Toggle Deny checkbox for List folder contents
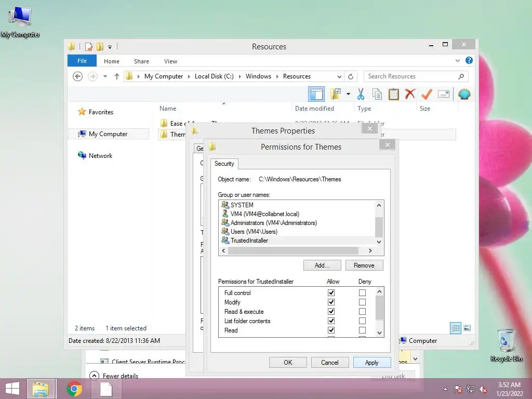532x399 pixels. (362, 321)
